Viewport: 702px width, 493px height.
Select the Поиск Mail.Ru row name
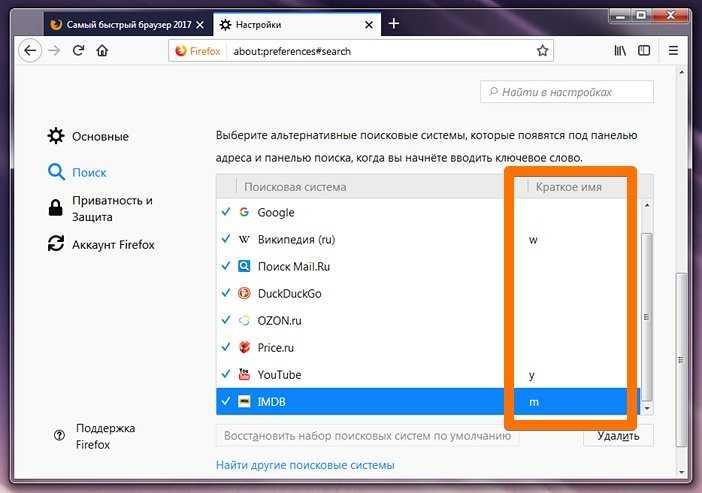(294, 266)
